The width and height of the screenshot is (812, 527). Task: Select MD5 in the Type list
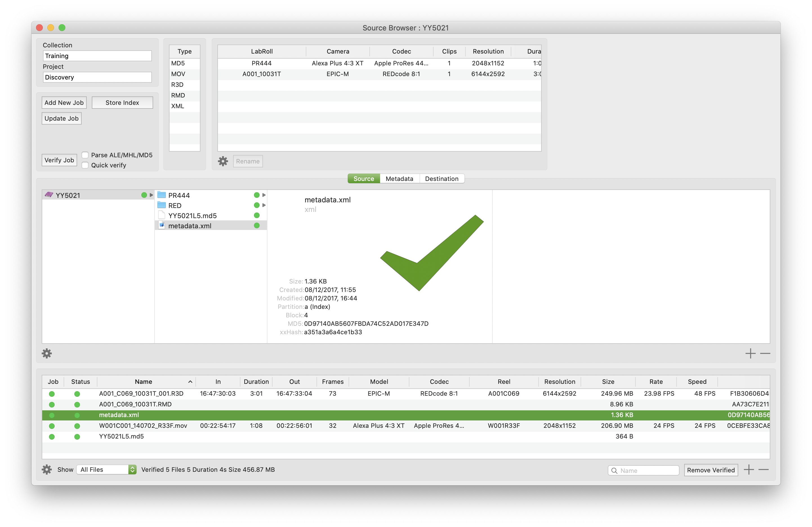tap(185, 63)
